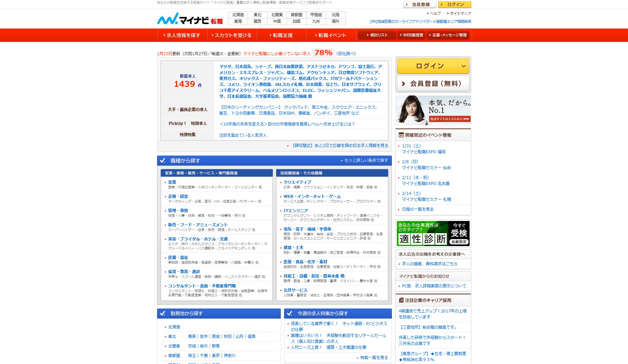This screenshot has height=364, width=628.
Task: Select 東京 in 首都圏 row
Action: [x=216, y=356]
